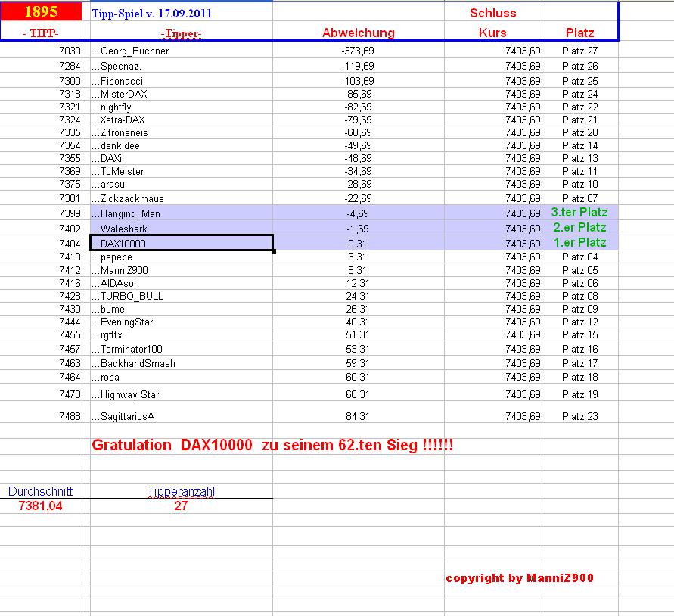Select the Xetra-DAX cell
This screenshot has width=674, height=616.
(x=182, y=120)
